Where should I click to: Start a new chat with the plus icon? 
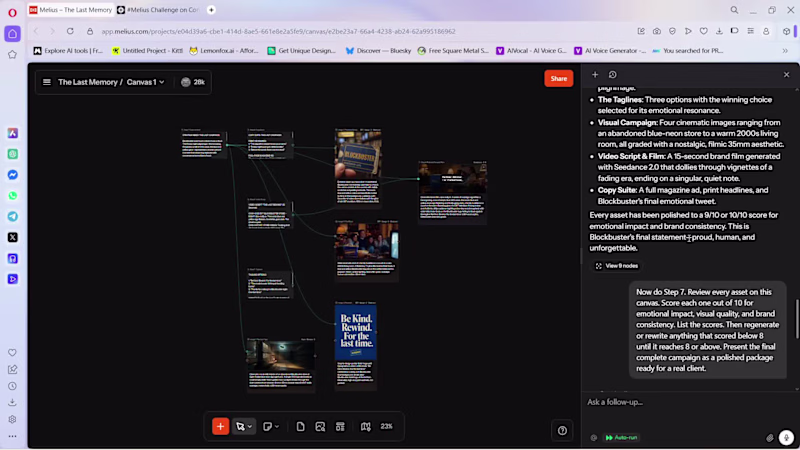(x=595, y=74)
